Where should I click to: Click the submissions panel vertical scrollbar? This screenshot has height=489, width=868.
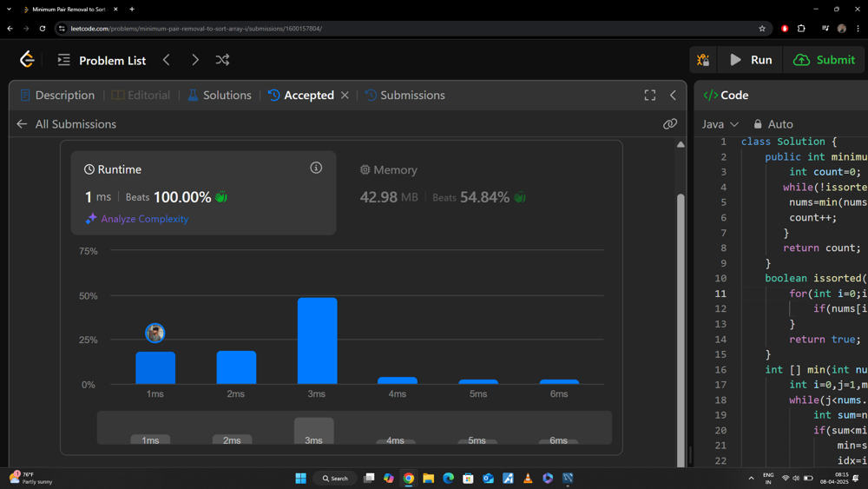pos(681,329)
